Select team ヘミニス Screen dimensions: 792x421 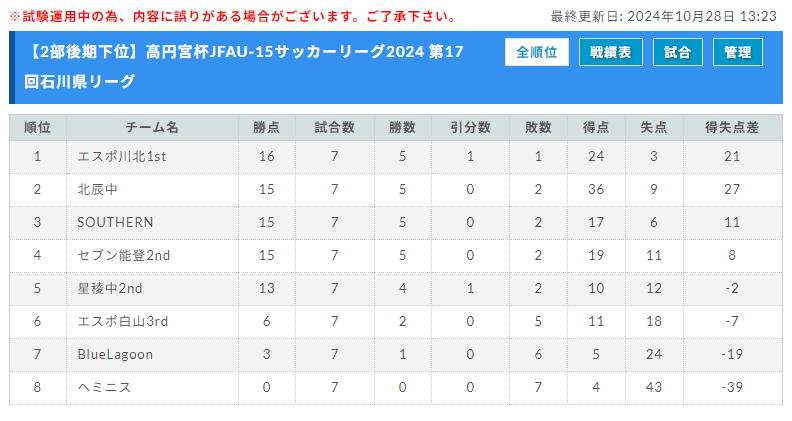tap(104, 387)
